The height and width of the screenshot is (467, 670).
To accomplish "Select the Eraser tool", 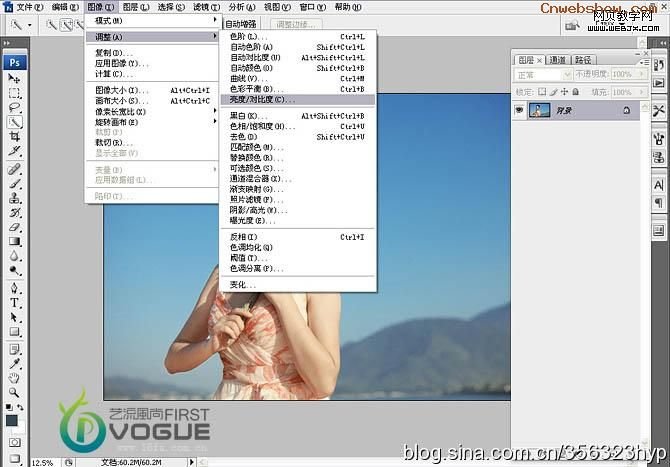I will tap(14, 227).
